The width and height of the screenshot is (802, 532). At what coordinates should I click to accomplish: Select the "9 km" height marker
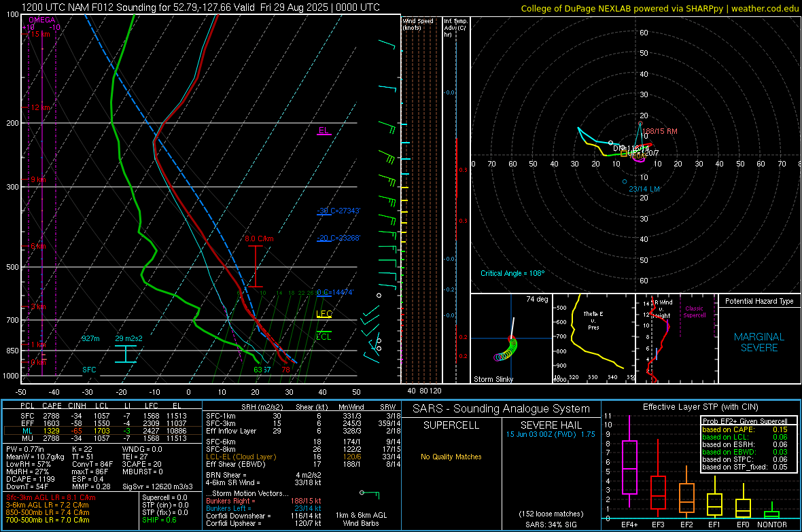pyautogui.click(x=39, y=179)
